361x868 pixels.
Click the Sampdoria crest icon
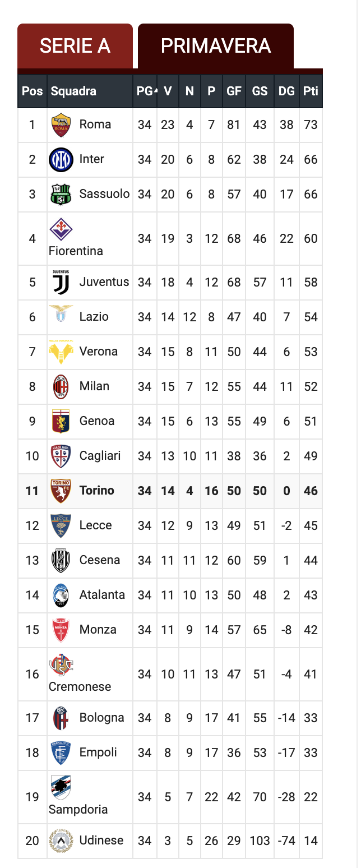[61, 787]
